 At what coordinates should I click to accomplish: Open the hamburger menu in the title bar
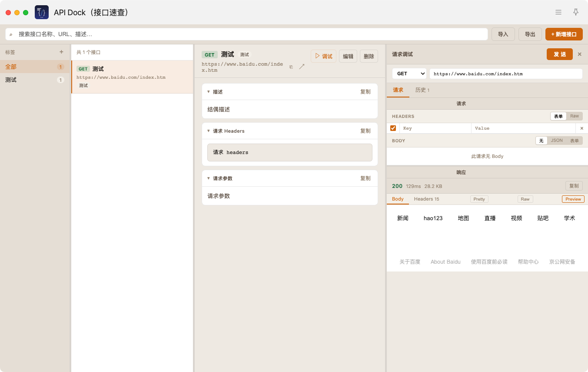point(558,12)
